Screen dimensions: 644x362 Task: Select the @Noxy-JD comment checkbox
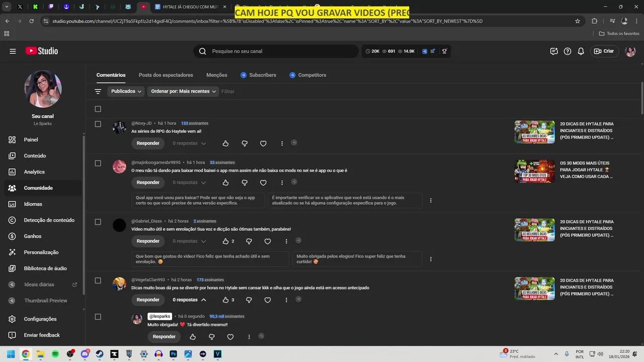click(98, 124)
